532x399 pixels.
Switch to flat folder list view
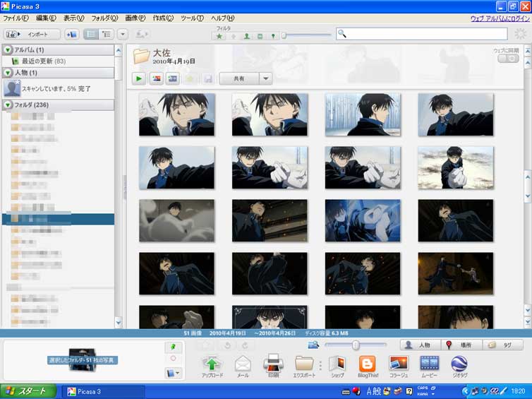click(x=91, y=35)
